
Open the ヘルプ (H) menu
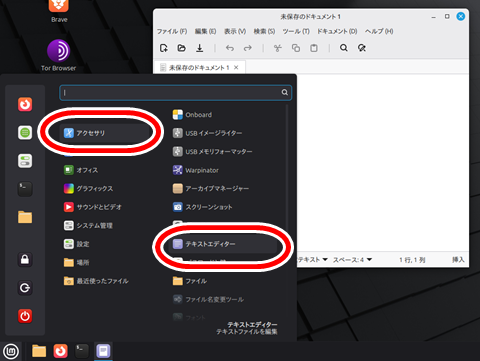click(379, 31)
